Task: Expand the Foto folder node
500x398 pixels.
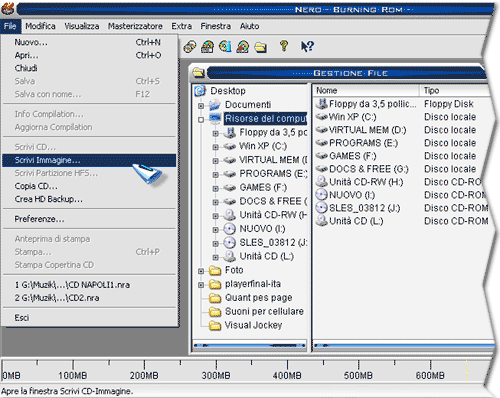Action: (x=201, y=271)
